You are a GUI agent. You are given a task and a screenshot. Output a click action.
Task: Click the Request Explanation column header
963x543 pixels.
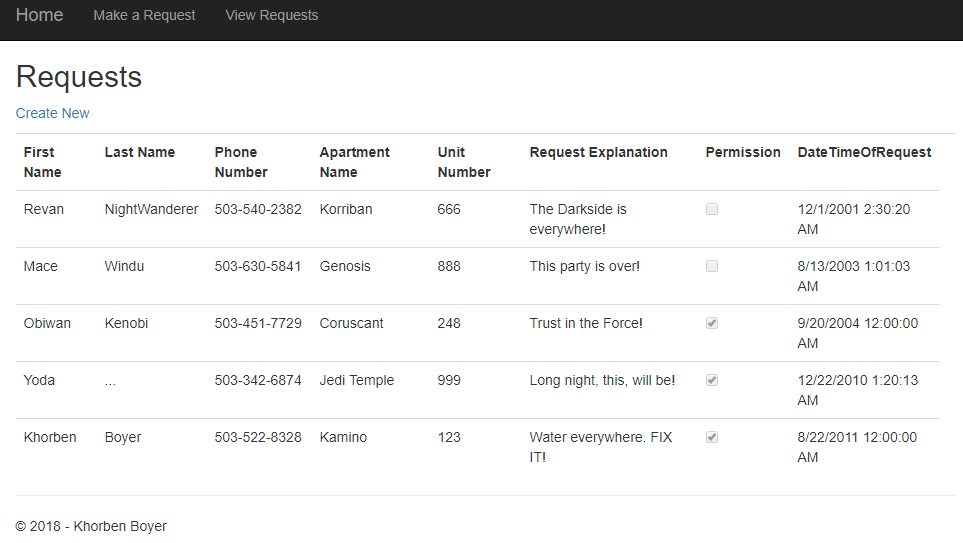tap(598, 152)
